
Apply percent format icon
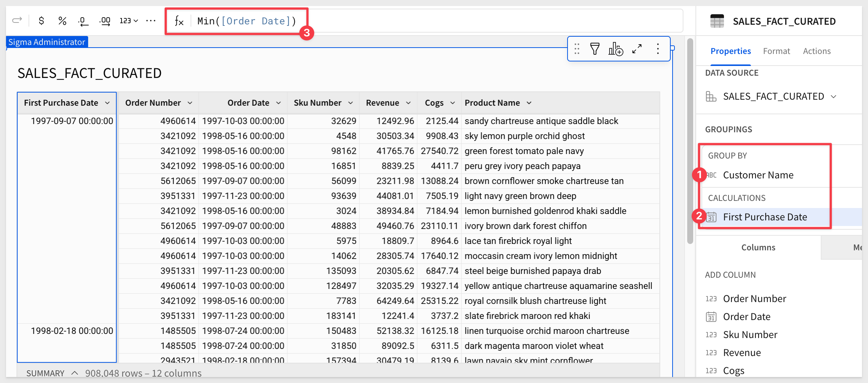[x=62, y=21]
